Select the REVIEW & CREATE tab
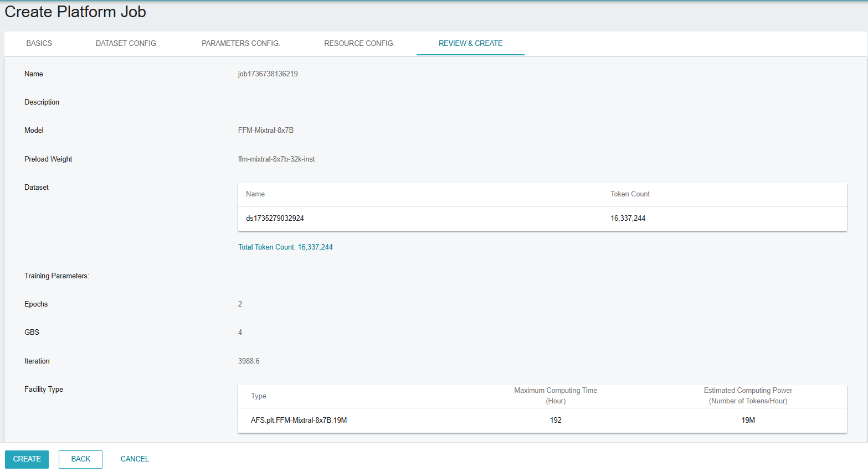This screenshot has height=472, width=868. pyautogui.click(x=471, y=43)
